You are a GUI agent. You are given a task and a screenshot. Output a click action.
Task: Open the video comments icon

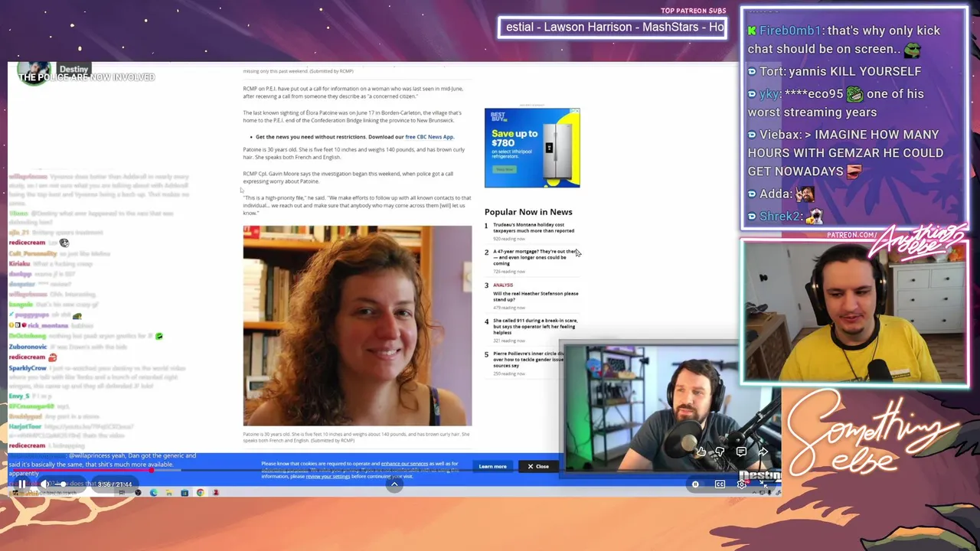tap(741, 452)
